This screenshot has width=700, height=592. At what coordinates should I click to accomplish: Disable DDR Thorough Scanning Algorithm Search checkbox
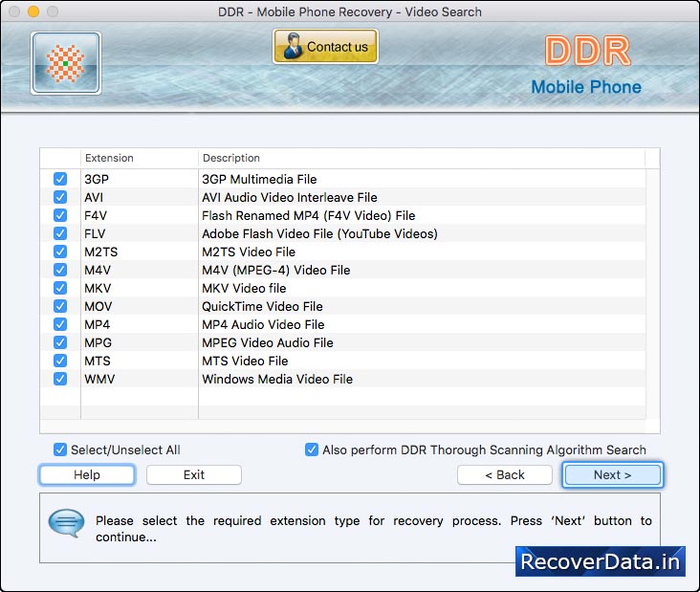pos(312,449)
